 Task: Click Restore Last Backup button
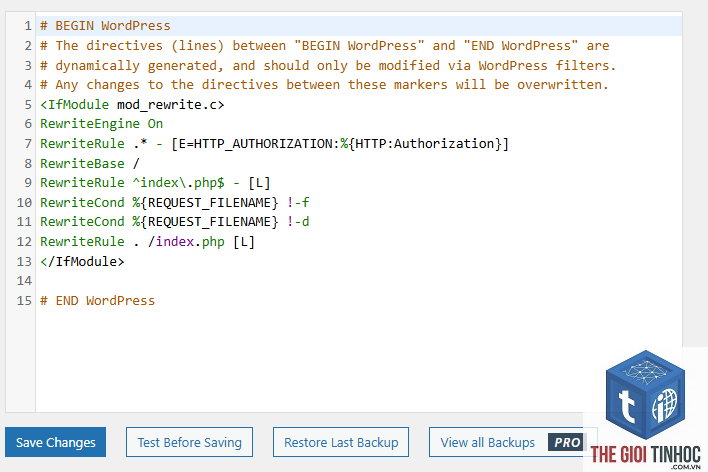[x=341, y=442]
